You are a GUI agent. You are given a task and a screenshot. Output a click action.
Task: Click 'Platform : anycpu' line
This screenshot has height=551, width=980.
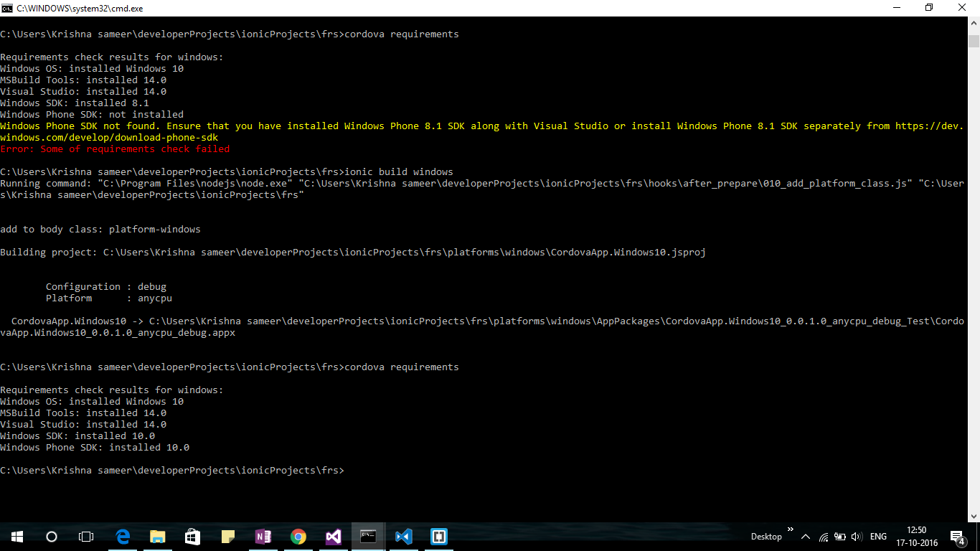(109, 298)
